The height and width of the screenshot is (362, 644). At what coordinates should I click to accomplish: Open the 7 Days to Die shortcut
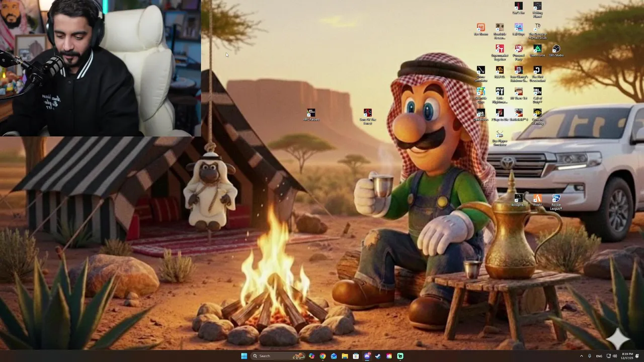500,115
